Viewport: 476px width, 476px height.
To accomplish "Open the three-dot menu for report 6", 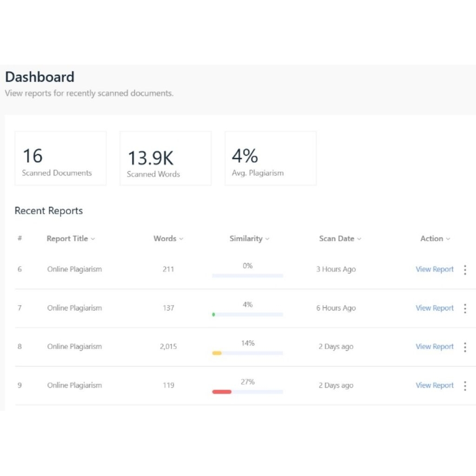I will click(x=465, y=270).
